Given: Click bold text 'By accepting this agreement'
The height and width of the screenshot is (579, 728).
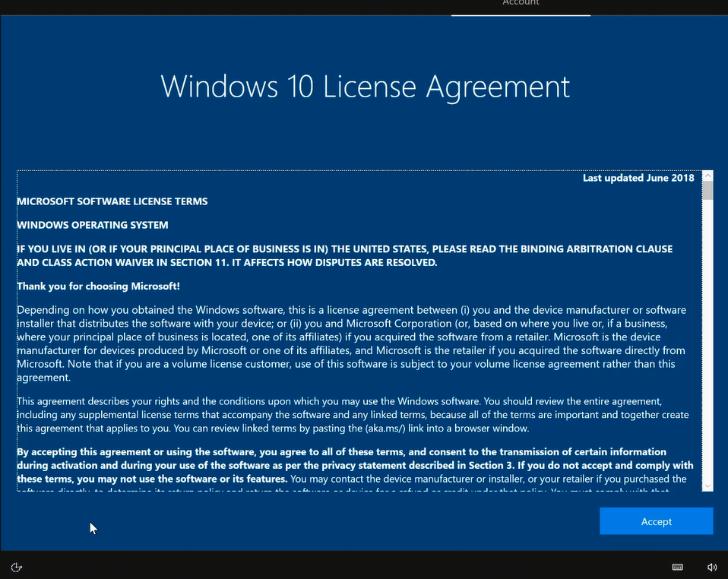Looking at the screenshot, I should (x=91, y=451).
